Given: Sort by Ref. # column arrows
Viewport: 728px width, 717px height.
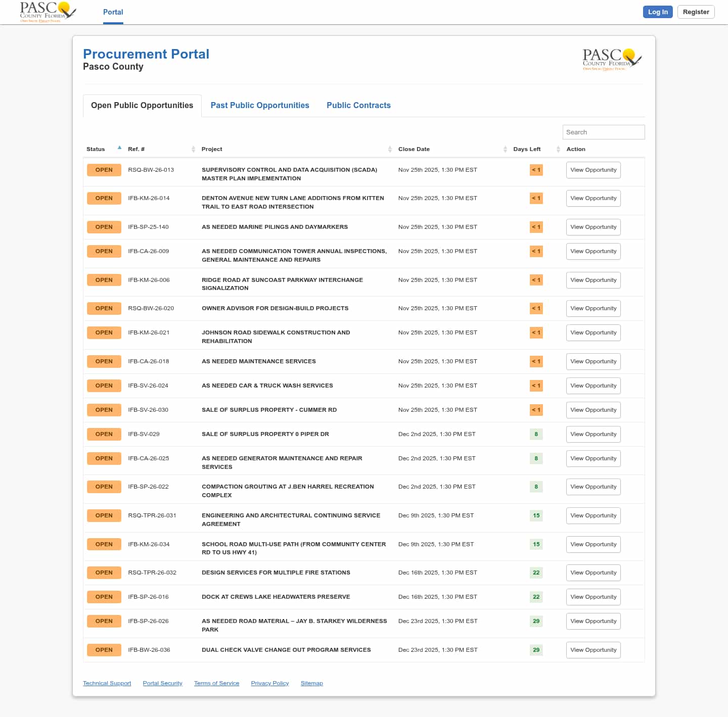Looking at the screenshot, I should pos(193,149).
